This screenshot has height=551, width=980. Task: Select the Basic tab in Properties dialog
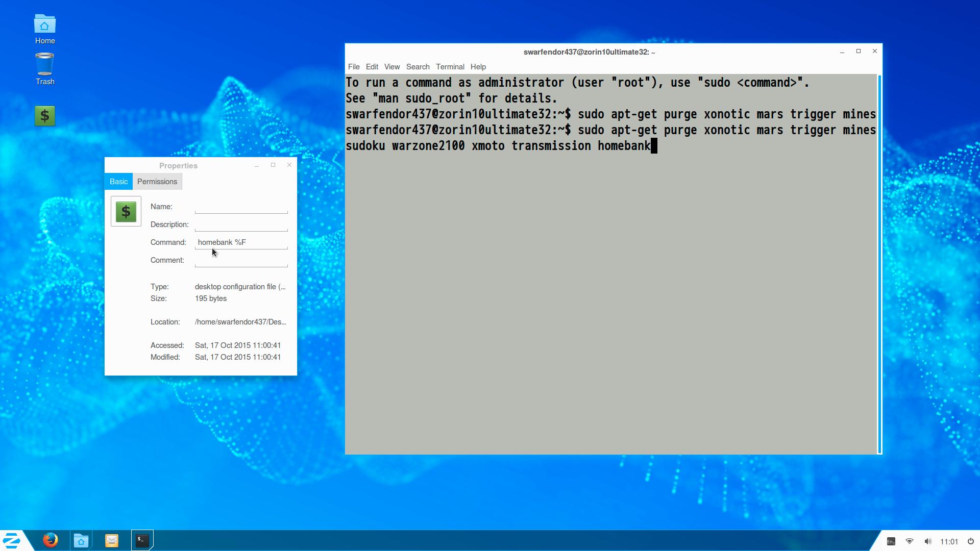(x=119, y=182)
